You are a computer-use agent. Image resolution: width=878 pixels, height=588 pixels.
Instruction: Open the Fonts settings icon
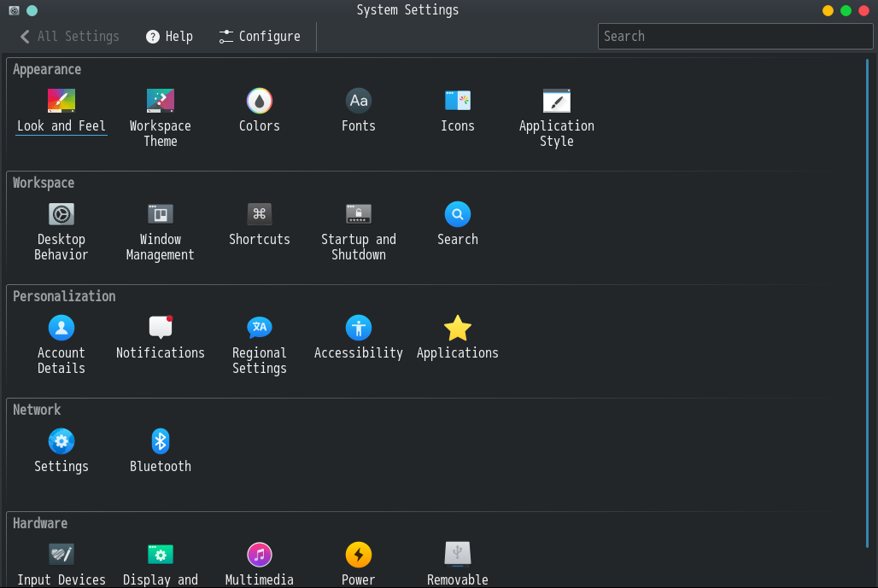tap(359, 101)
